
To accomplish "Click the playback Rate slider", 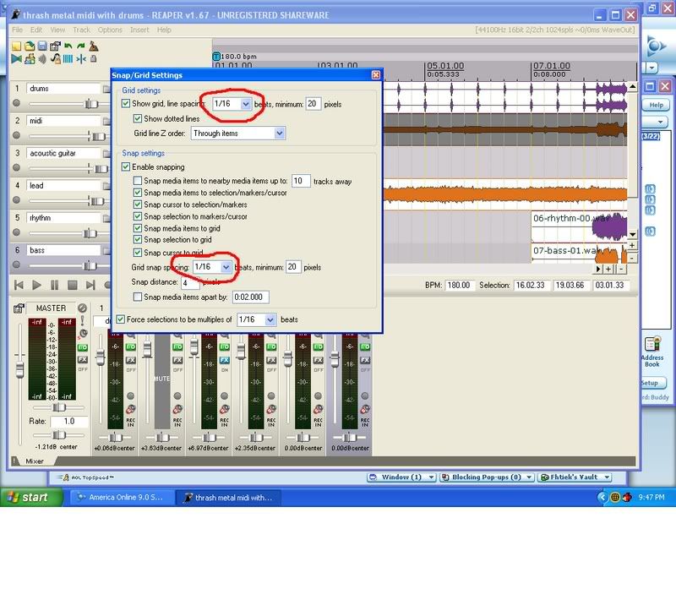I will [x=59, y=434].
